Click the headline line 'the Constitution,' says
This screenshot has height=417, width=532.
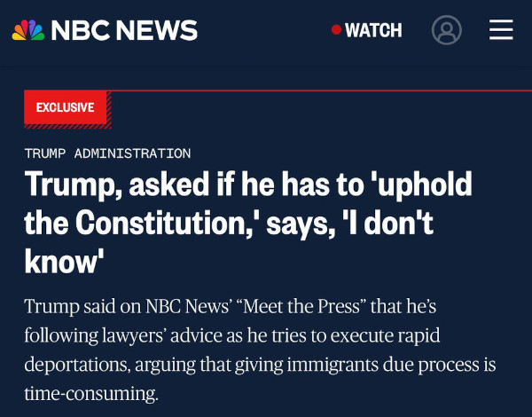229,224
